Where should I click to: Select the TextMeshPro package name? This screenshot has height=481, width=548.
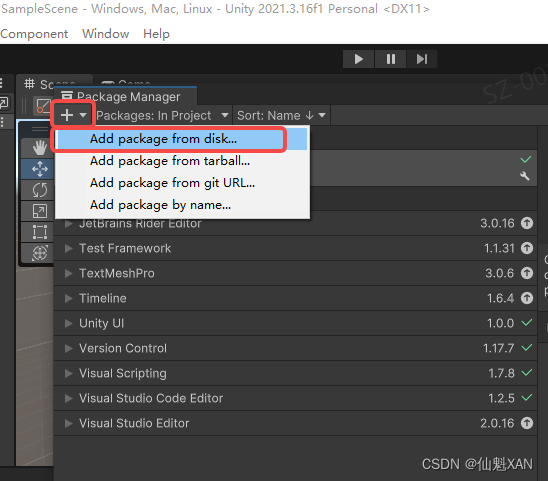pos(117,273)
